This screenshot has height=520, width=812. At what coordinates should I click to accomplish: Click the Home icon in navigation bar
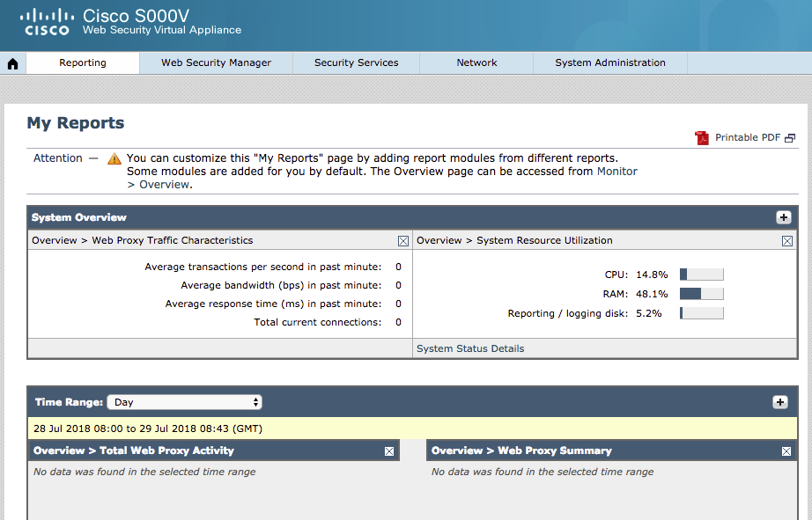tap(12, 63)
